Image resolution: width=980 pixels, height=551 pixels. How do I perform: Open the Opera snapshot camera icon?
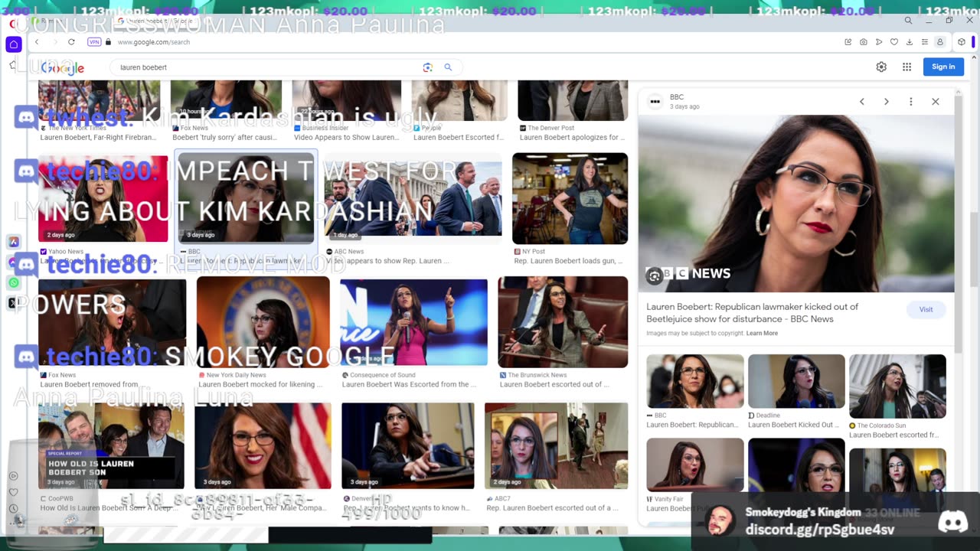tap(864, 42)
